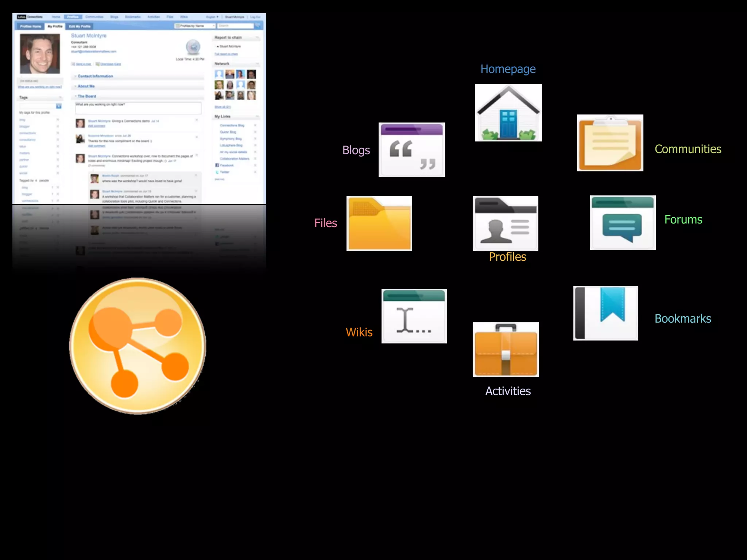Click the Symphony Blog link
This screenshot has width=747, height=560.
pyautogui.click(x=231, y=139)
